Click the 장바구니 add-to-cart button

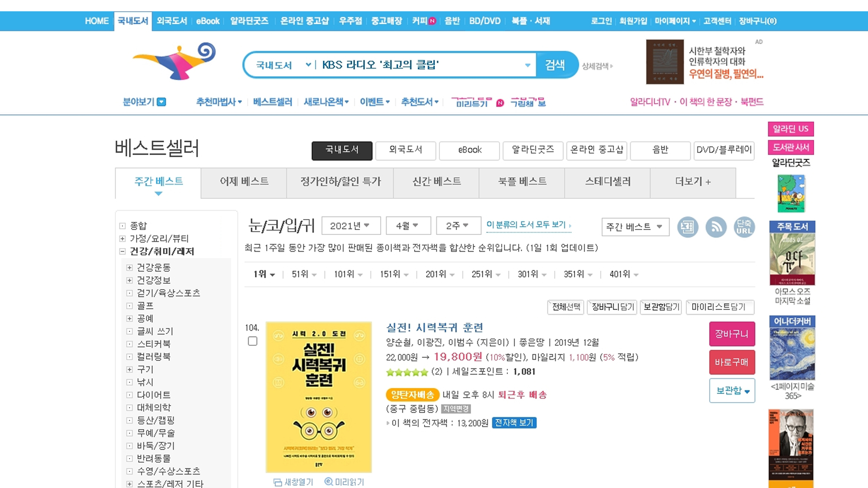731,334
